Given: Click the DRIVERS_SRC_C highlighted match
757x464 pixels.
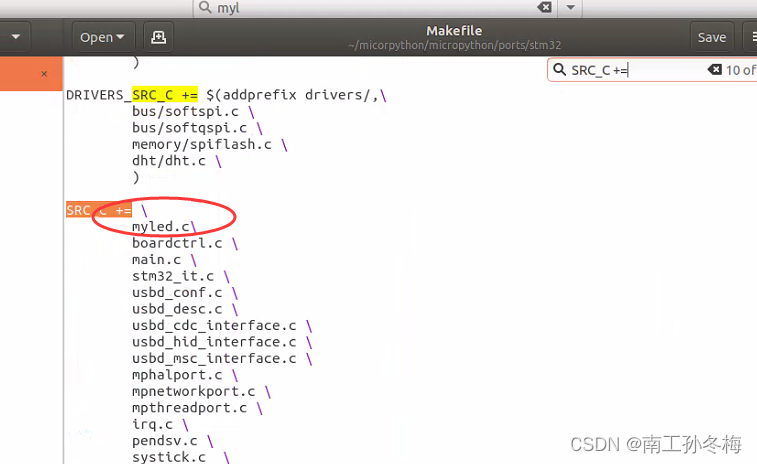Looking at the screenshot, I should [165, 95].
